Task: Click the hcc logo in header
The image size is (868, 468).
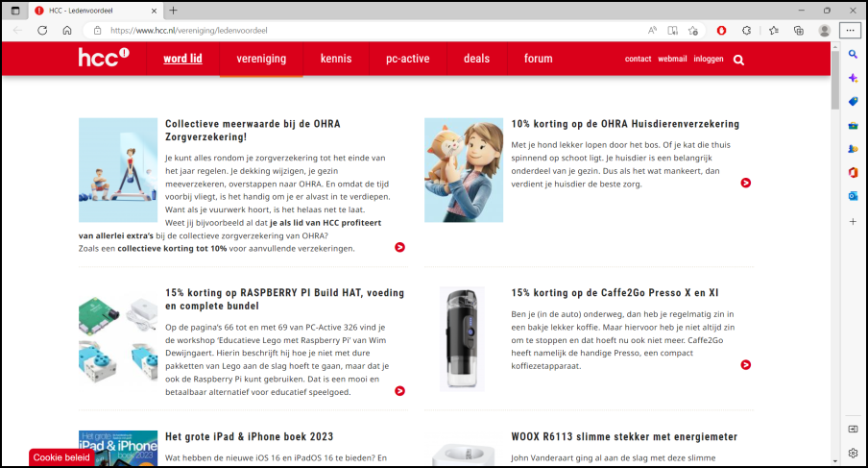Action: pos(104,57)
